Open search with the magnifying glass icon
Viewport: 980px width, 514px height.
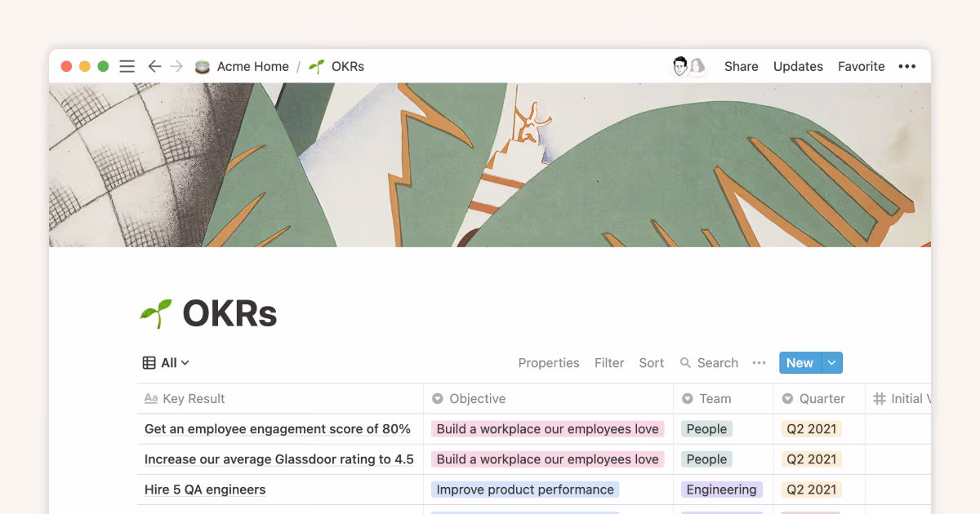coord(688,362)
